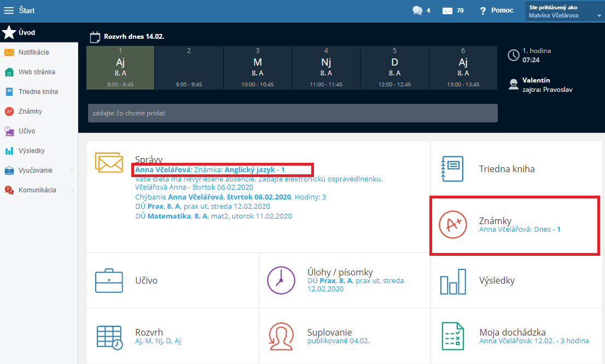
Task: Click the 'zadajte čo chcete pridať' input field
Action: click(292, 113)
